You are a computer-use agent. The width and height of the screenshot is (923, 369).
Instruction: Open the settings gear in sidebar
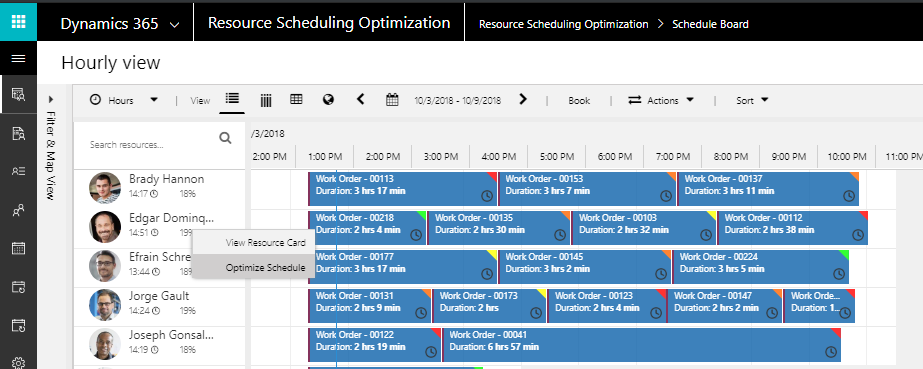[x=18, y=363]
